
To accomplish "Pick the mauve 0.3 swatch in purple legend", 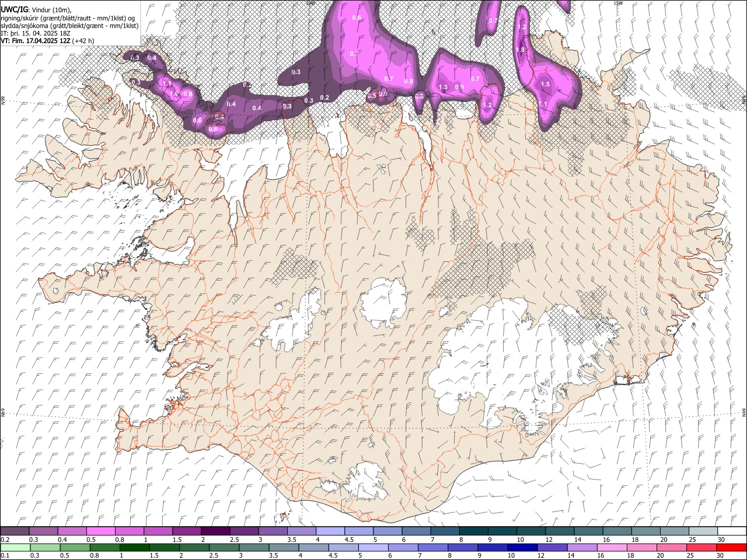I will (43, 531).
